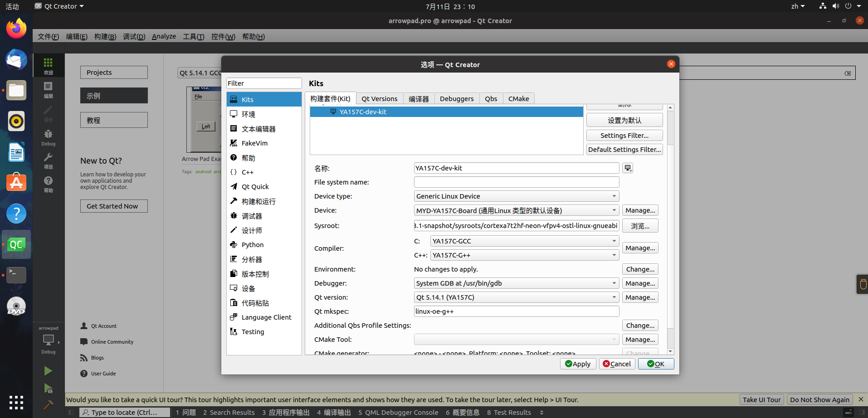Screen dimensions: 868x418
Task: Click 浏览... button for Sysroot
Action: click(x=640, y=226)
